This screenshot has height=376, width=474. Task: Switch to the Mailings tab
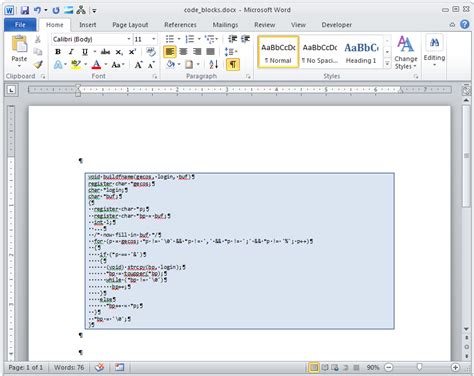(225, 25)
